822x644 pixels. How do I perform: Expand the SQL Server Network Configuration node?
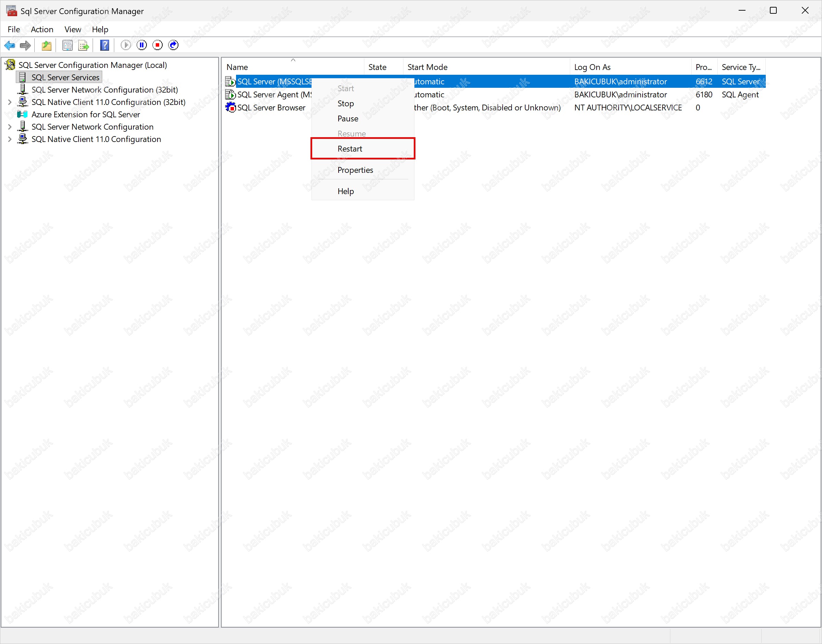click(10, 127)
